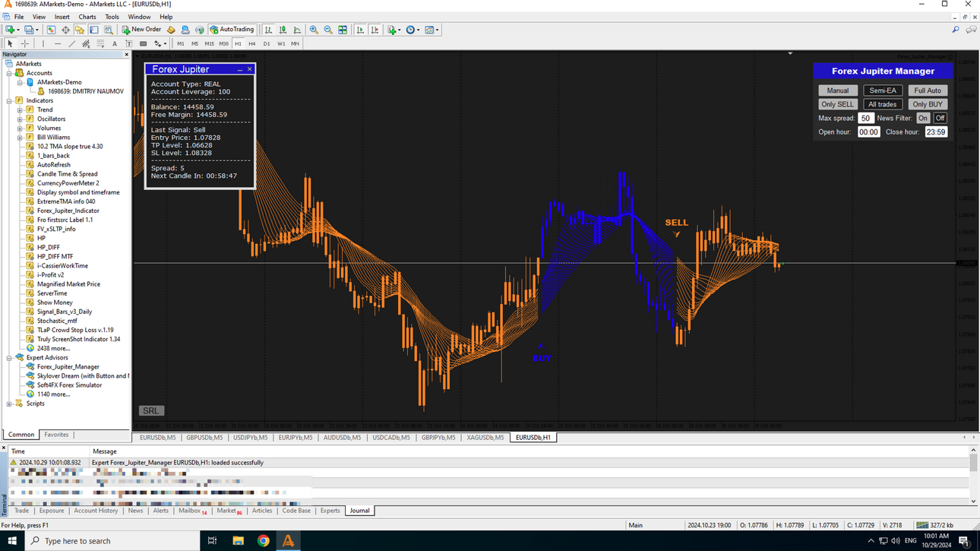The height and width of the screenshot is (551, 980).
Task: Click the Profiles icon in toolbar
Action: click(x=30, y=30)
